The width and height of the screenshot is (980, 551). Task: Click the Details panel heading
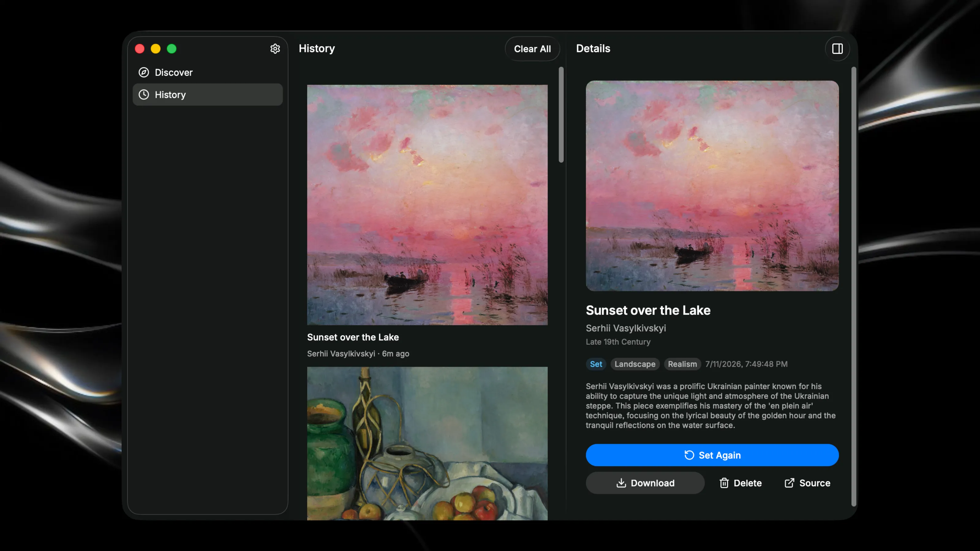[593, 48]
